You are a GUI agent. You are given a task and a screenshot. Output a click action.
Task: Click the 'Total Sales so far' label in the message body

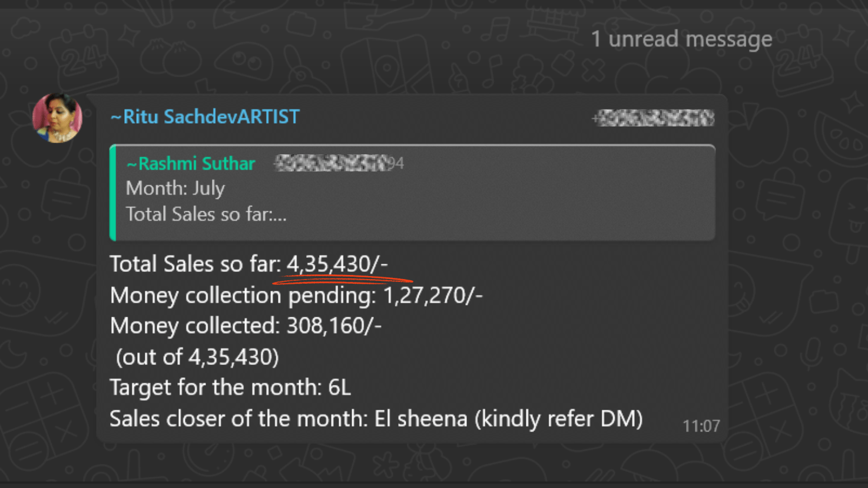coord(196,264)
